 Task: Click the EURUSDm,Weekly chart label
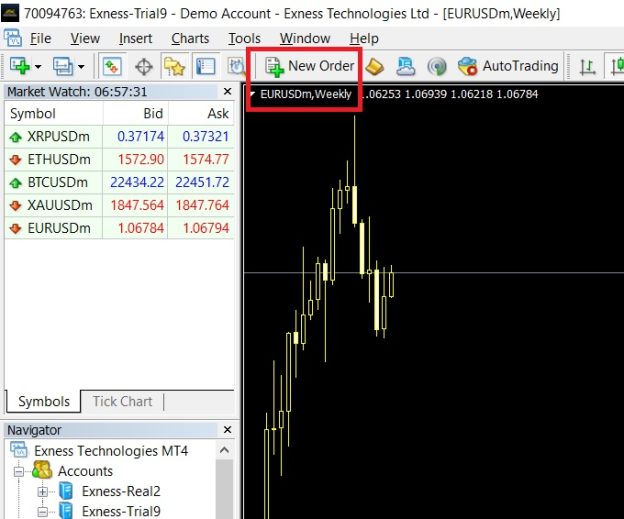click(306, 94)
